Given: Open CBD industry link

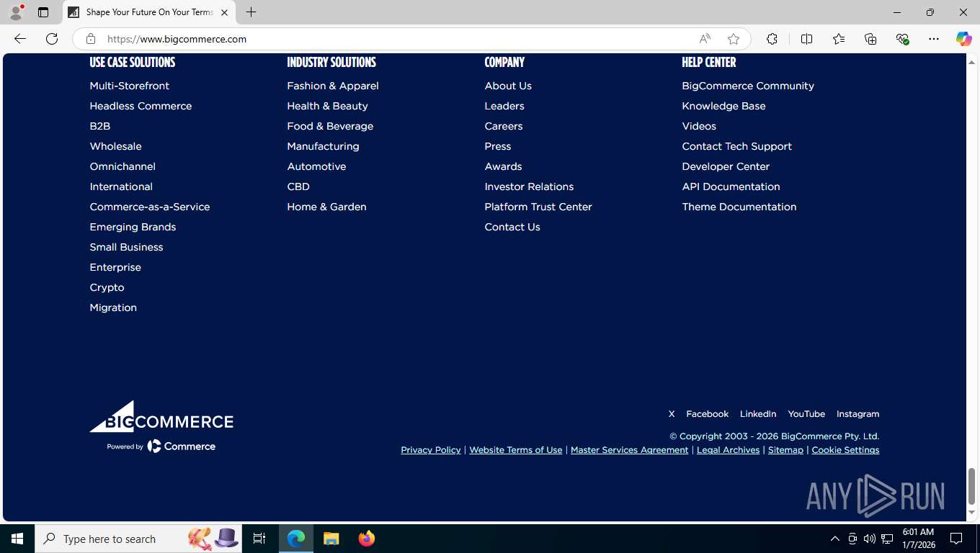Looking at the screenshot, I should click(x=298, y=186).
